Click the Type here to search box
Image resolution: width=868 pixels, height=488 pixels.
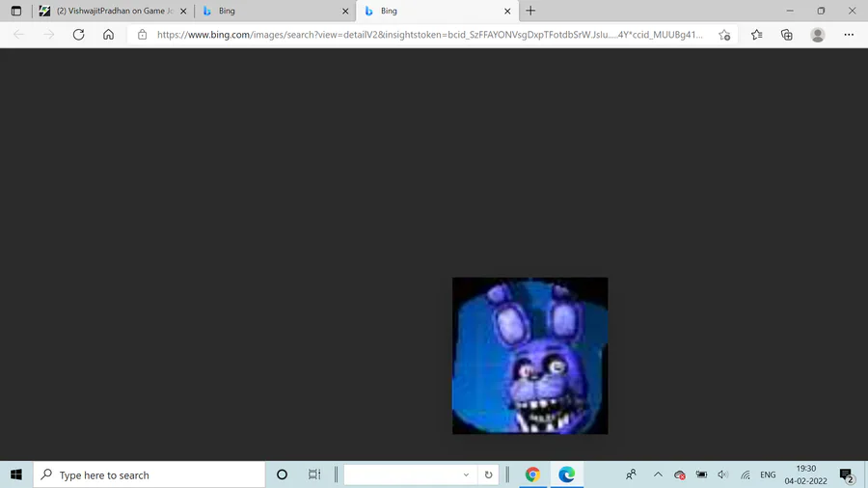click(x=149, y=474)
